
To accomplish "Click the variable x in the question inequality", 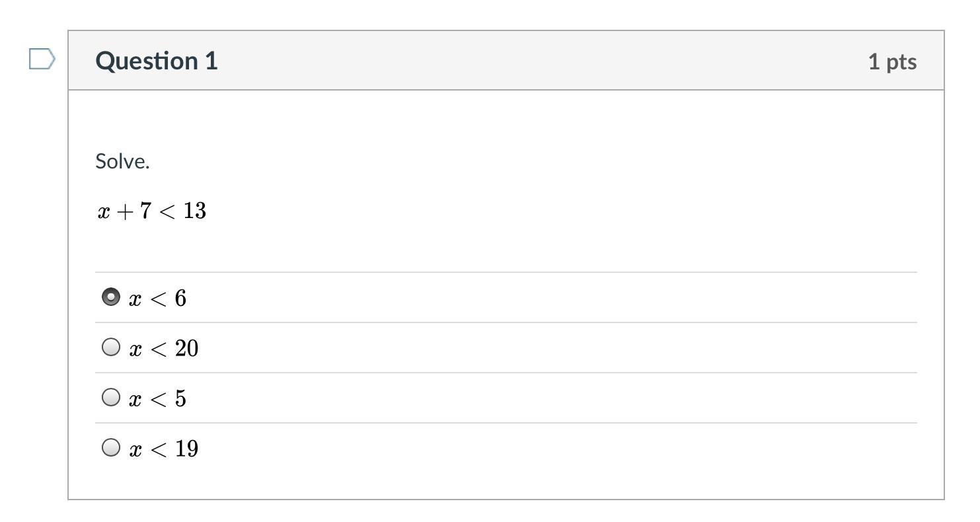I will point(103,212).
